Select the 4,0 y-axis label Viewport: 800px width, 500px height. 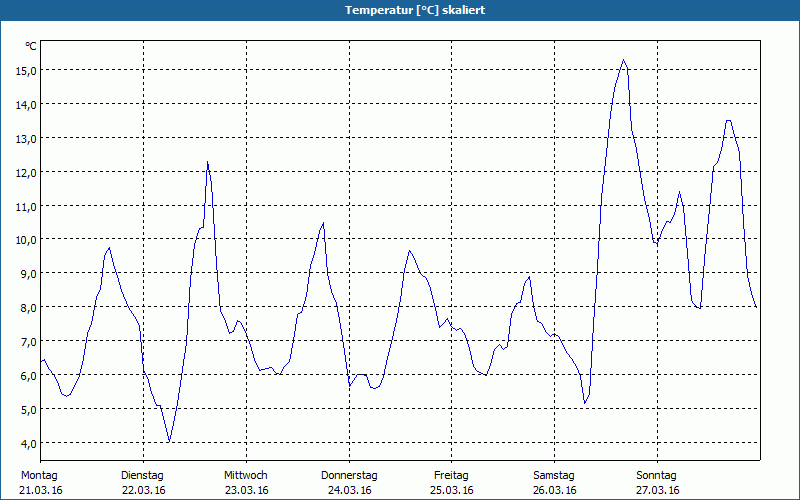coord(25,442)
